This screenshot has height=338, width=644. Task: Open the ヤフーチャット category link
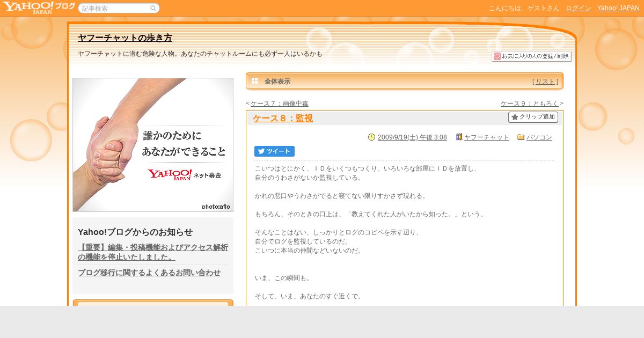click(487, 137)
